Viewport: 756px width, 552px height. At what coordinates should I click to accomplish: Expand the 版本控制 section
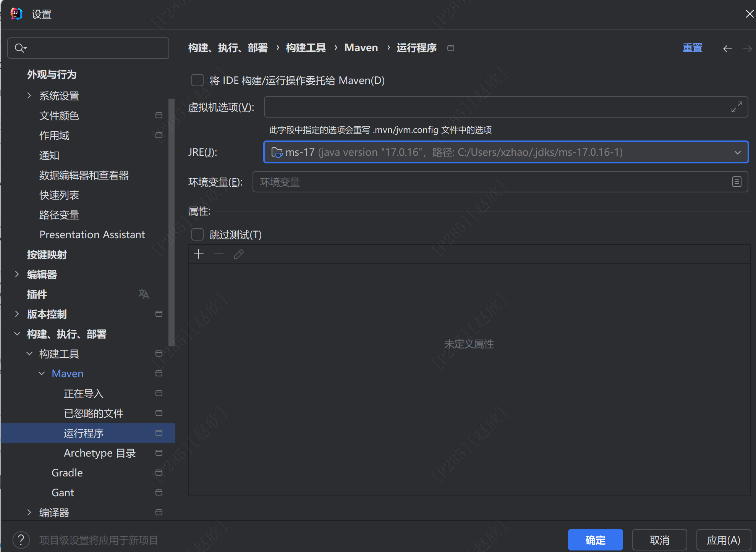coord(17,314)
